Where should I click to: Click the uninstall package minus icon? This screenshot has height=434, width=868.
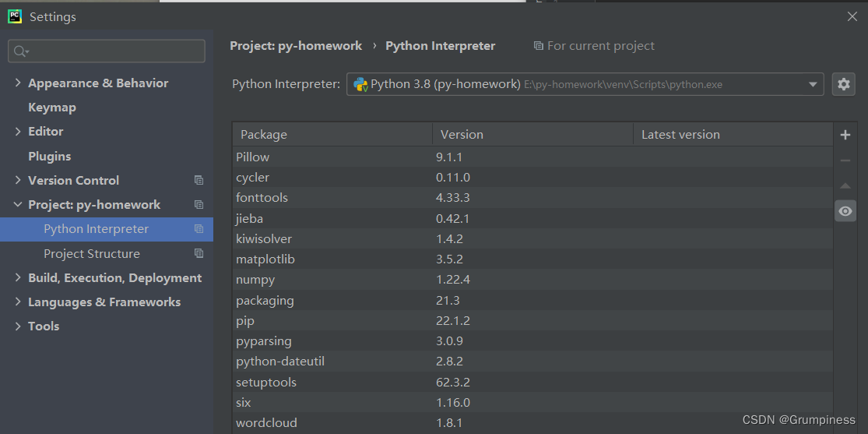click(x=845, y=161)
